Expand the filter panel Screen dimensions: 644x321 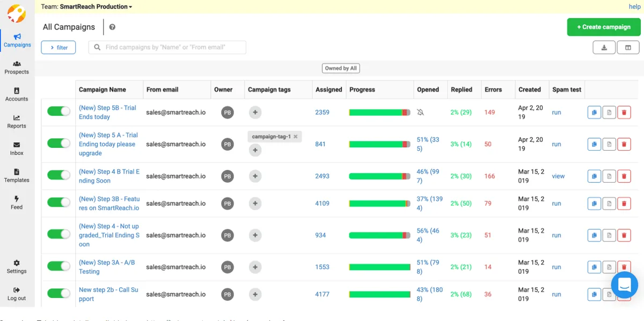[x=58, y=47]
